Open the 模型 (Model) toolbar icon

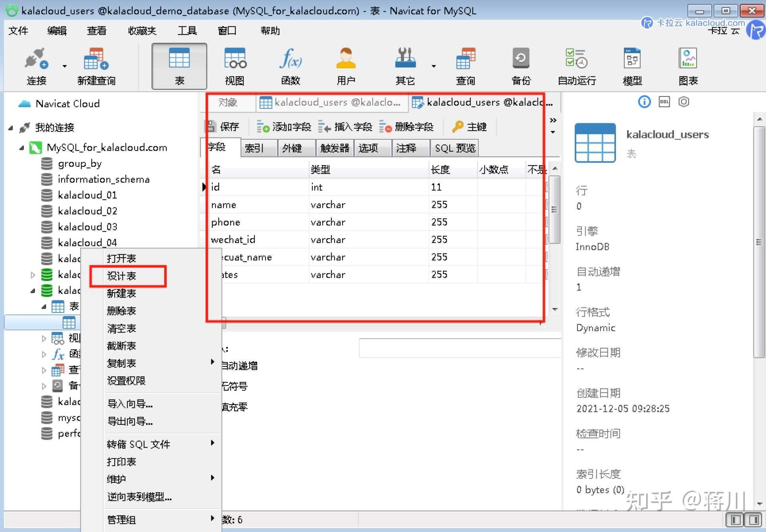pyautogui.click(x=632, y=66)
